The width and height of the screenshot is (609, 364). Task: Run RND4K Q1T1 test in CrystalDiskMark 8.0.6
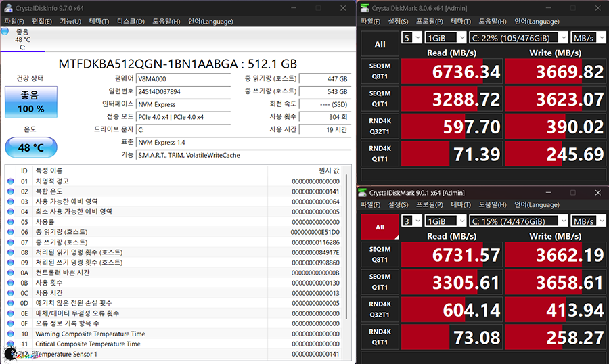(x=380, y=154)
